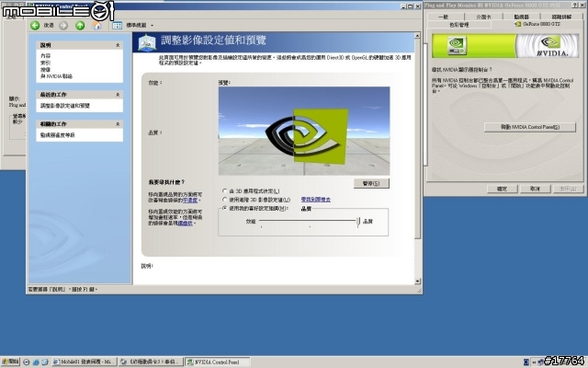This screenshot has width=588, height=368.
Task: Open 索引 in the 說明 panel
Action: click(x=45, y=63)
